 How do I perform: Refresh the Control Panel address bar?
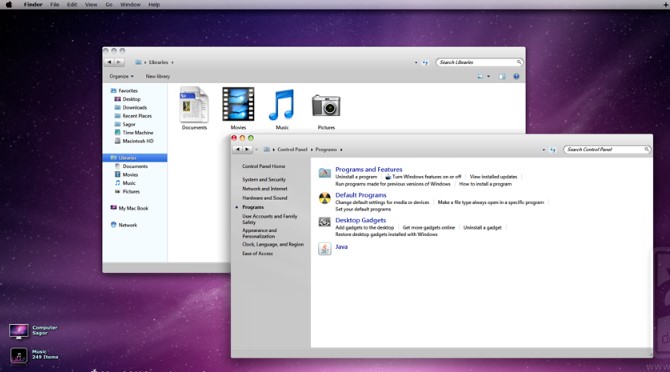[x=553, y=150]
